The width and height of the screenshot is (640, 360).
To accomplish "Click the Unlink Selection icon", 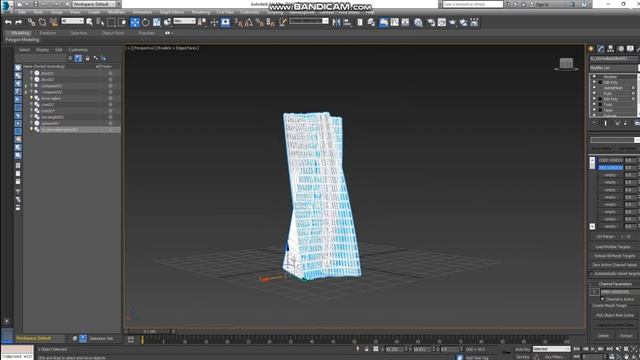I will point(42,22).
